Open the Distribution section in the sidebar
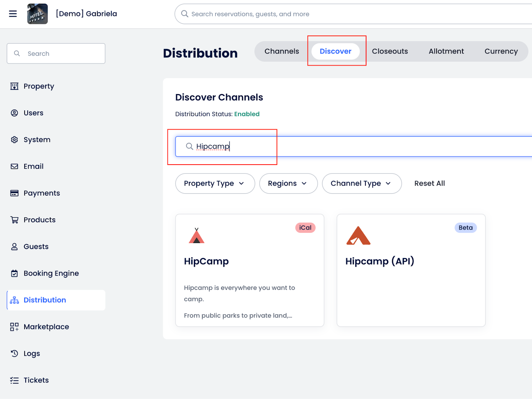The image size is (532, 399). click(56, 300)
